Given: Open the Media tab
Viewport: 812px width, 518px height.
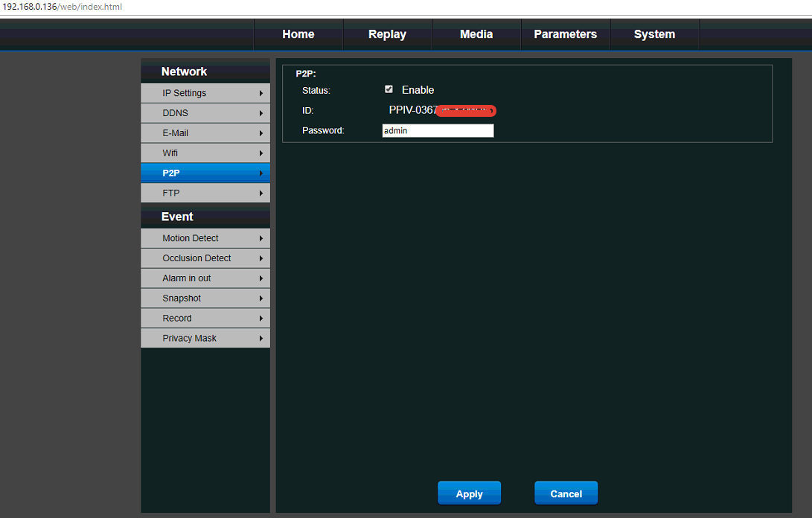Looking at the screenshot, I should coord(476,34).
